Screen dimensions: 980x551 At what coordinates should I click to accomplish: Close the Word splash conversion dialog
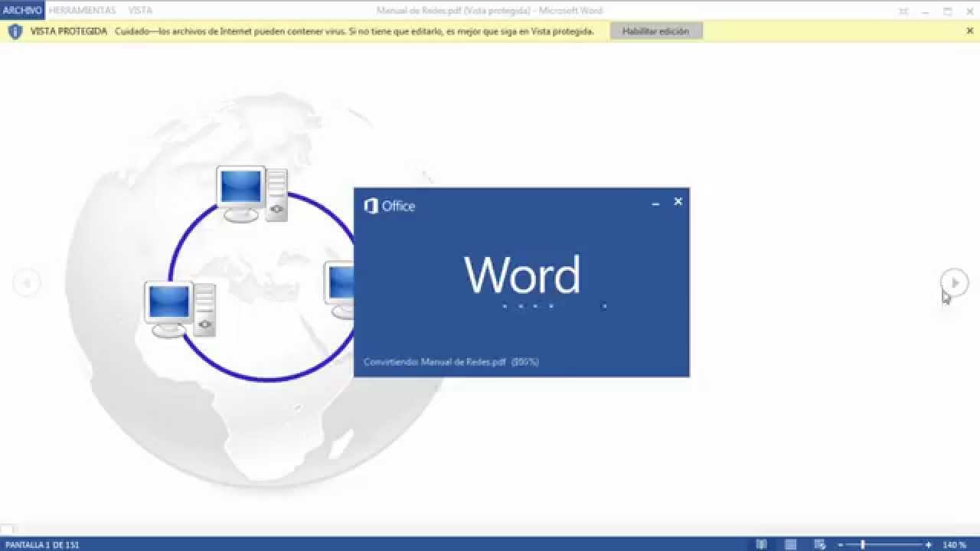[x=678, y=201]
